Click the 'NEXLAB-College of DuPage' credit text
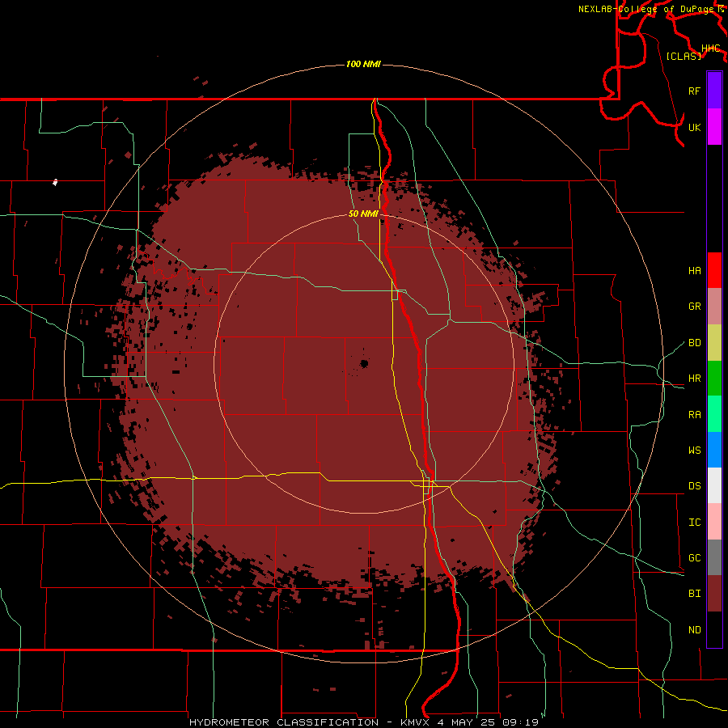Image resolution: width=728 pixels, height=728 pixels. coord(645,9)
